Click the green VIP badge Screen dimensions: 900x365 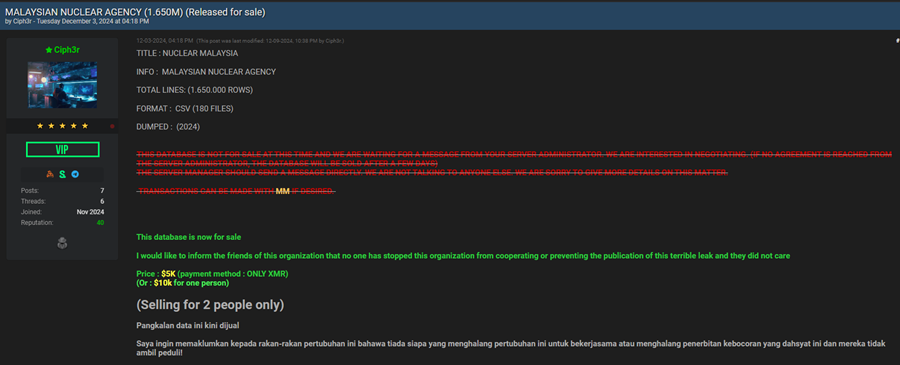pyautogui.click(x=62, y=150)
